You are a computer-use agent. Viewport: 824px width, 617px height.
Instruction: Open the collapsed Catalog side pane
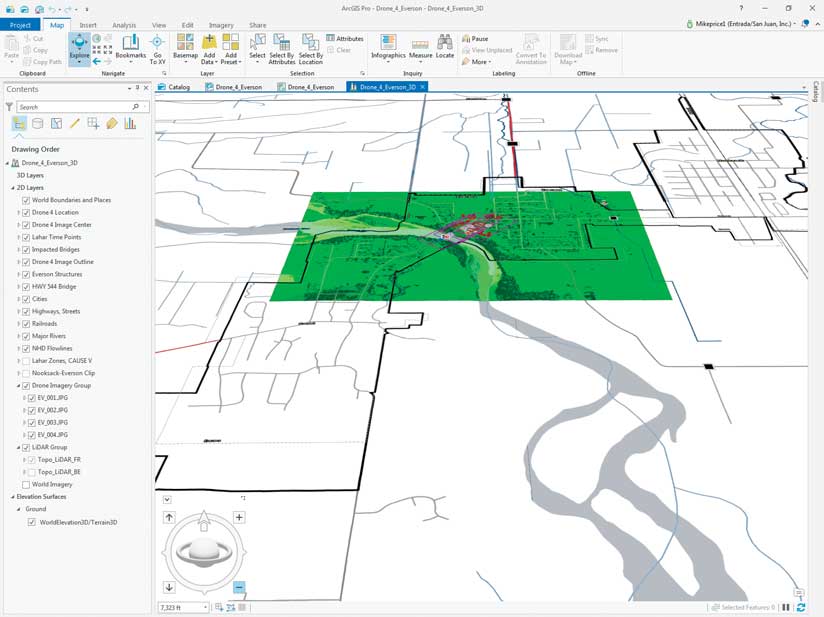tap(816, 91)
